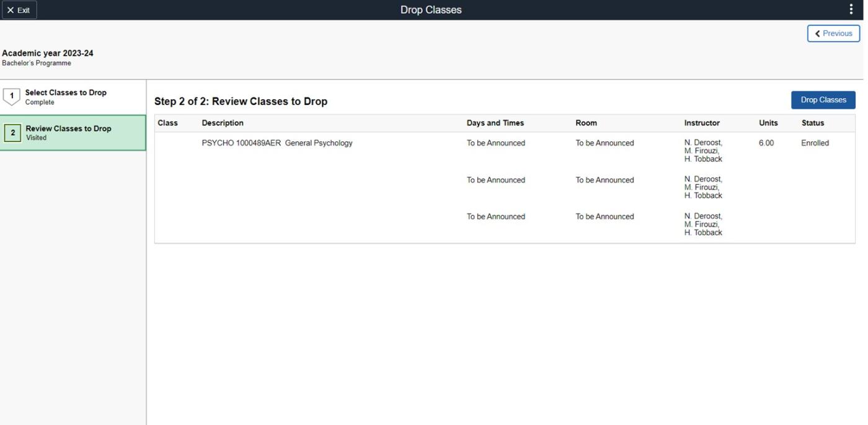868x425 pixels.
Task: Click the Description column header
Action: (x=223, y=123)
